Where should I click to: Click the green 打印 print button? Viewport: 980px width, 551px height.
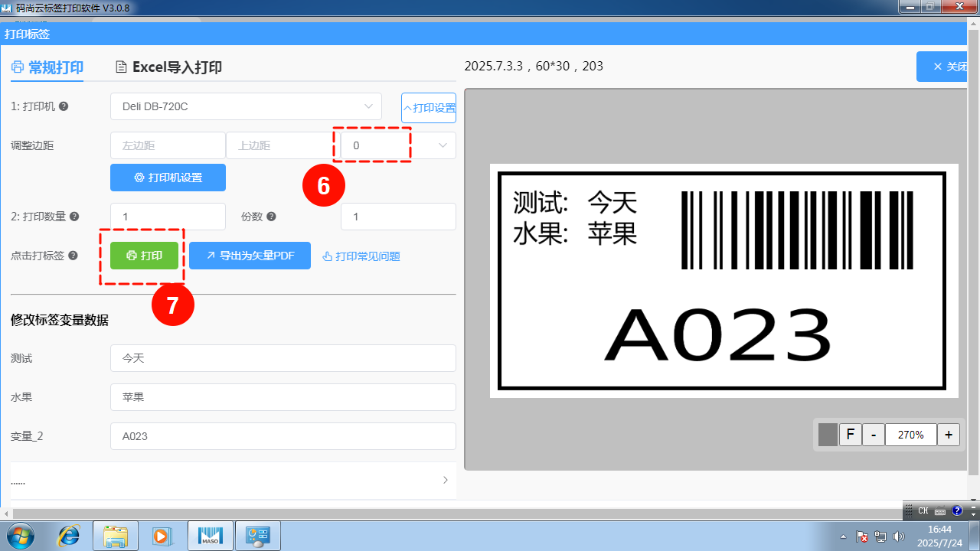(144, 256)
